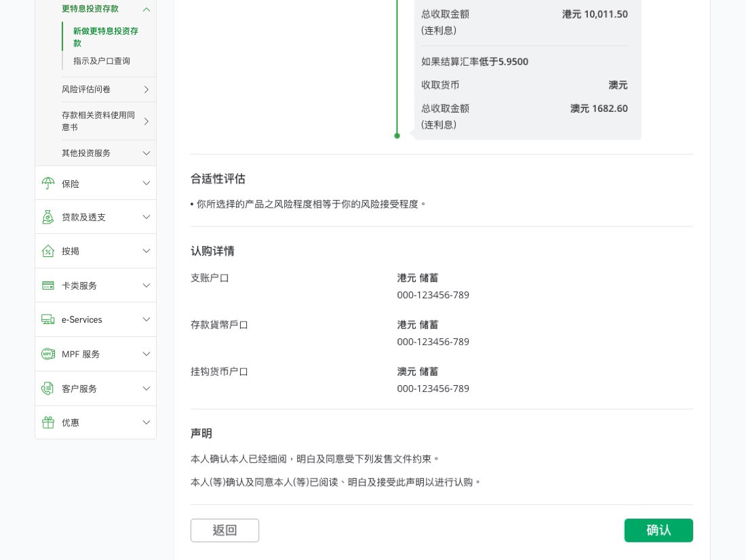Open the 保险 menu label
The height and width of the screenshot is (560, 746).
pos(71,184)
